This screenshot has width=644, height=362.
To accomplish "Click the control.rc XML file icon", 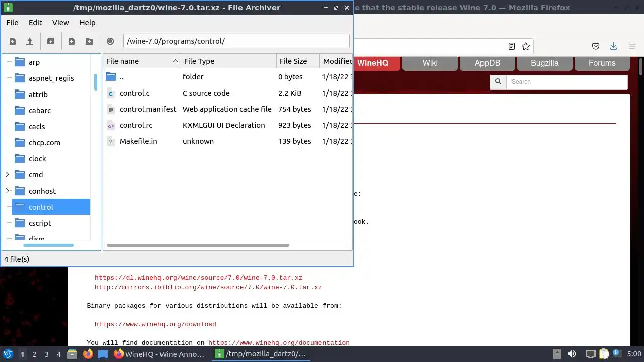I will click(x=111, y=125).
